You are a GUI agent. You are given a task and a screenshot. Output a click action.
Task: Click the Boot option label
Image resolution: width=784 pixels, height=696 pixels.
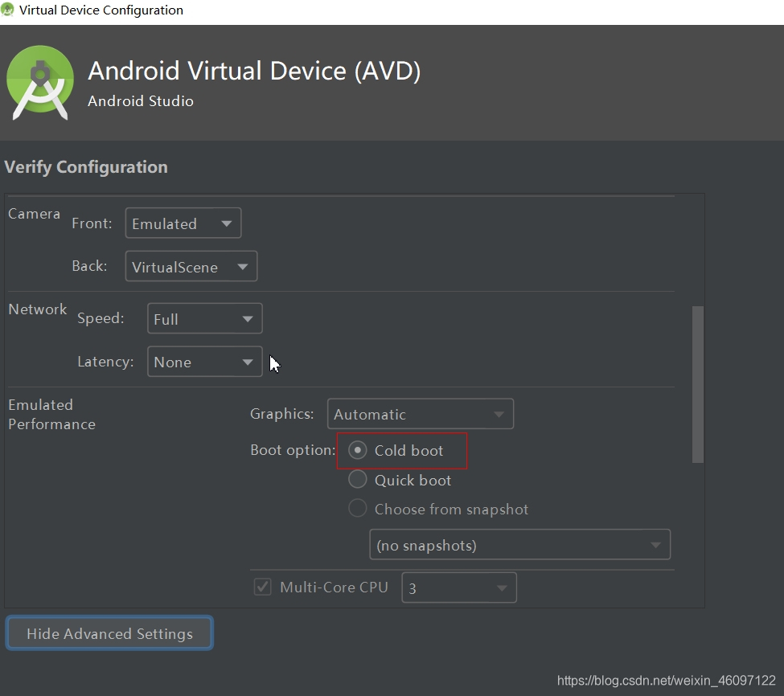[293, 450]
